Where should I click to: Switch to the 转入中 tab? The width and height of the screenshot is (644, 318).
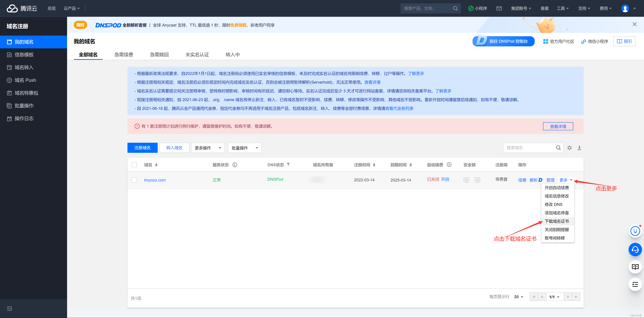[x=232, y=55]
